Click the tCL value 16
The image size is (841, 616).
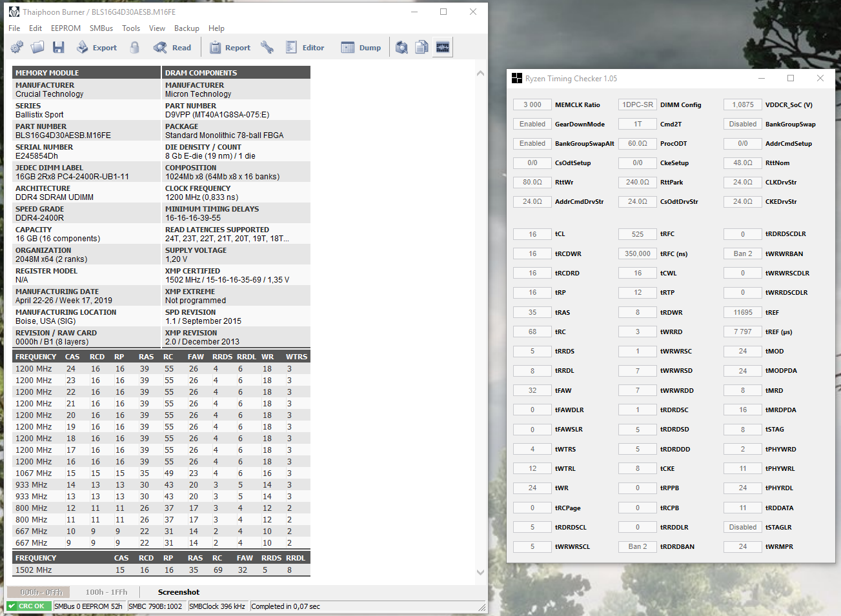click(532, 234)
